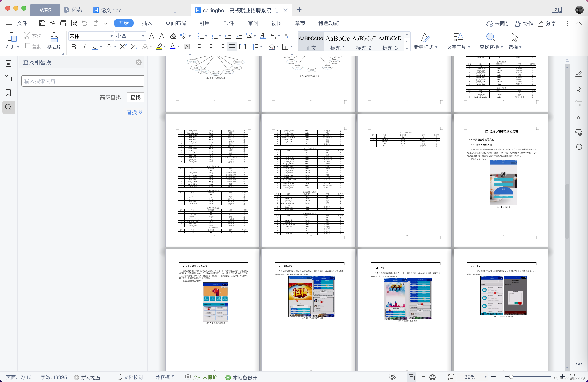The image size is (588, 382).
Task: Click the text color formatting icon
Action: pos(173,47)
